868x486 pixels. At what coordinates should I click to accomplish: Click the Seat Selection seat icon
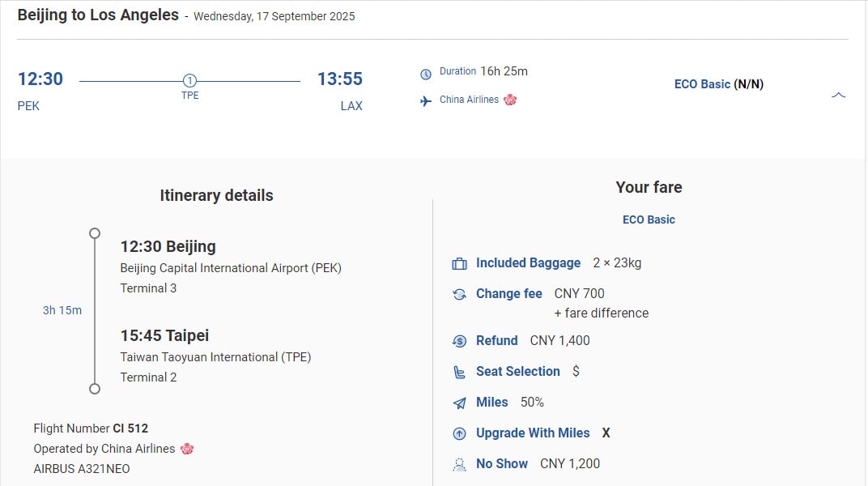point(460,372)
